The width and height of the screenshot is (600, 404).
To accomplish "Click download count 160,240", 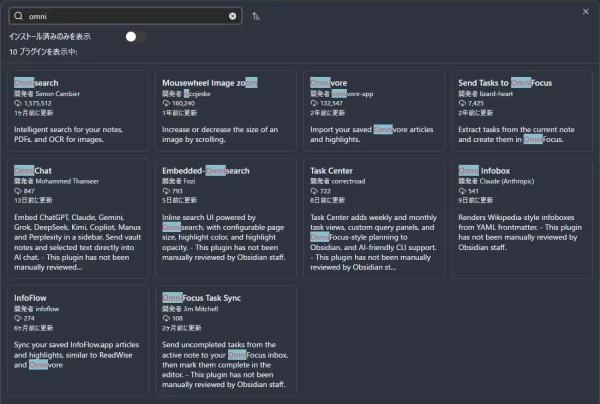I will [x=183, y=103].
